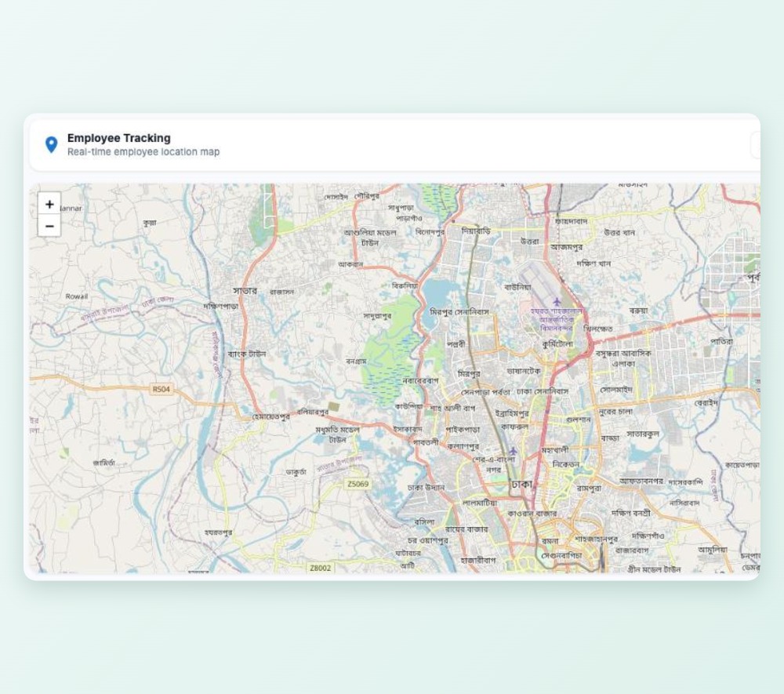Click the large ঢাকা city label
The width and height of the screenshot is (784, 694).
click(521, 484)
